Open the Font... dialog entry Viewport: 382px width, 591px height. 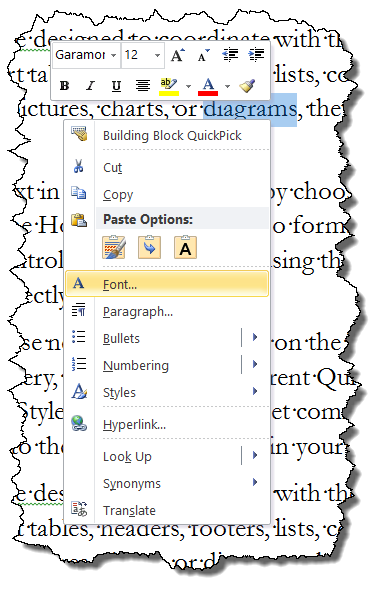167,284
